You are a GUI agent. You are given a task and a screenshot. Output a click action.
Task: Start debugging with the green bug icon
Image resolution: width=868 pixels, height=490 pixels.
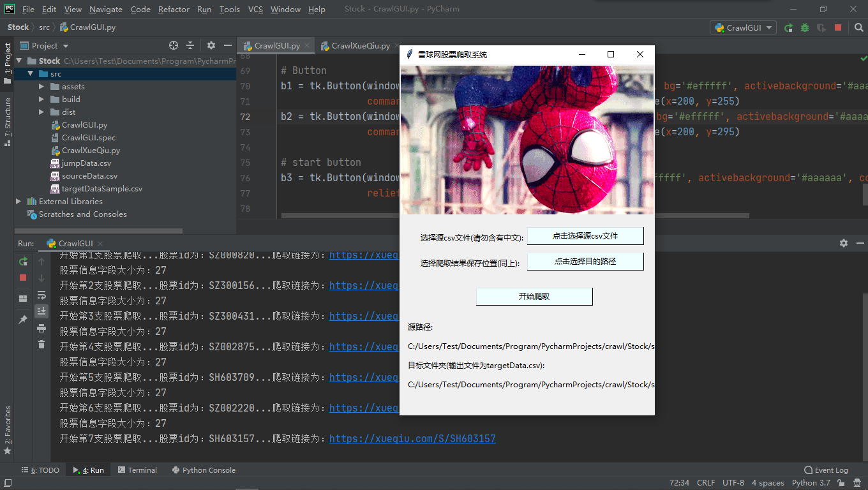[805, 27]
